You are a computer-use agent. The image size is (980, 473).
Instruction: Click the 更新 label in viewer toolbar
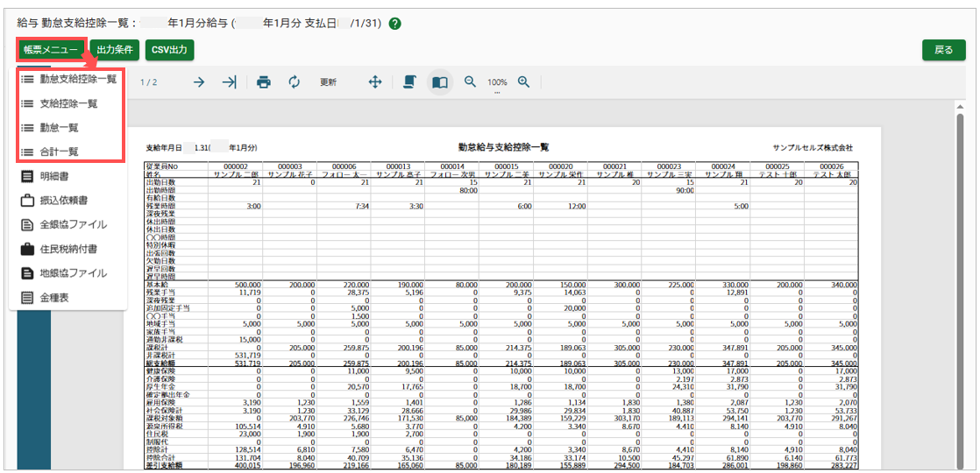[x=328, y=82]
